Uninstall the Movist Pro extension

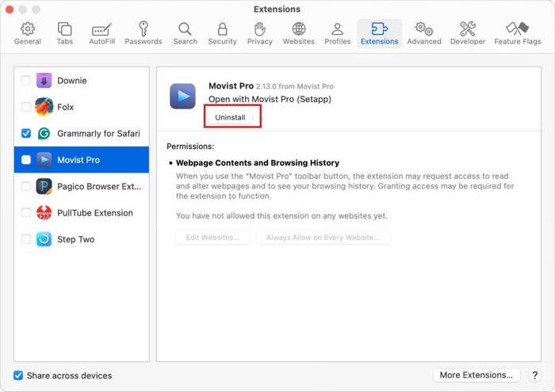(230, 117)
